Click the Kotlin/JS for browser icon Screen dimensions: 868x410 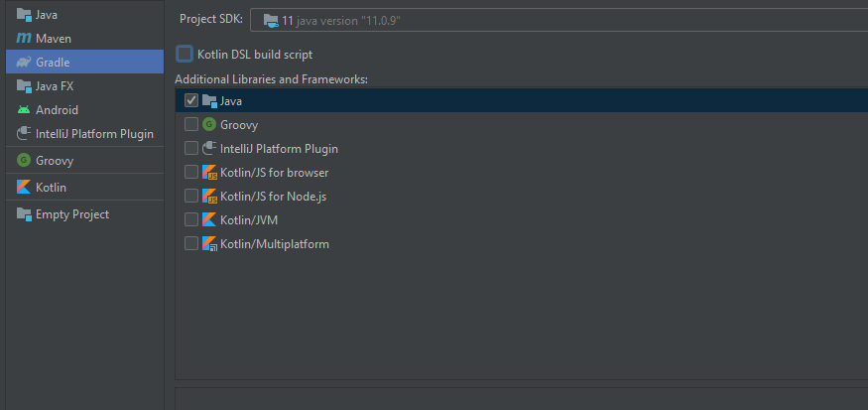[209, 173]
